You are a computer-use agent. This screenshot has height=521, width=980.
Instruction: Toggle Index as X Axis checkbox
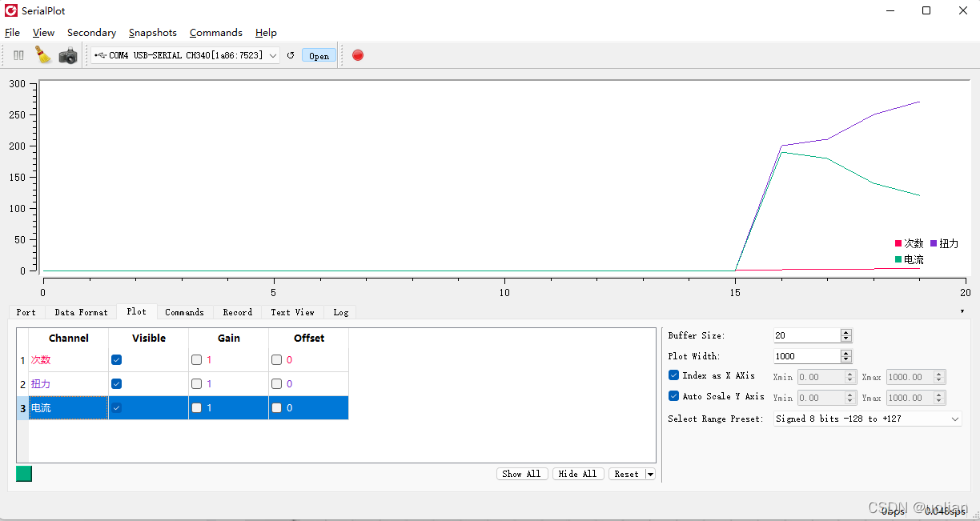coord(673,375)
